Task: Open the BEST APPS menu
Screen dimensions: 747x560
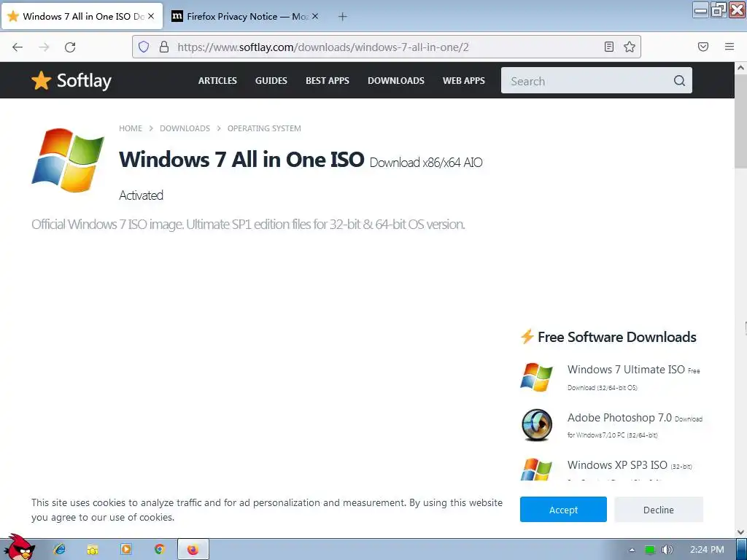Action: [328, 80]
